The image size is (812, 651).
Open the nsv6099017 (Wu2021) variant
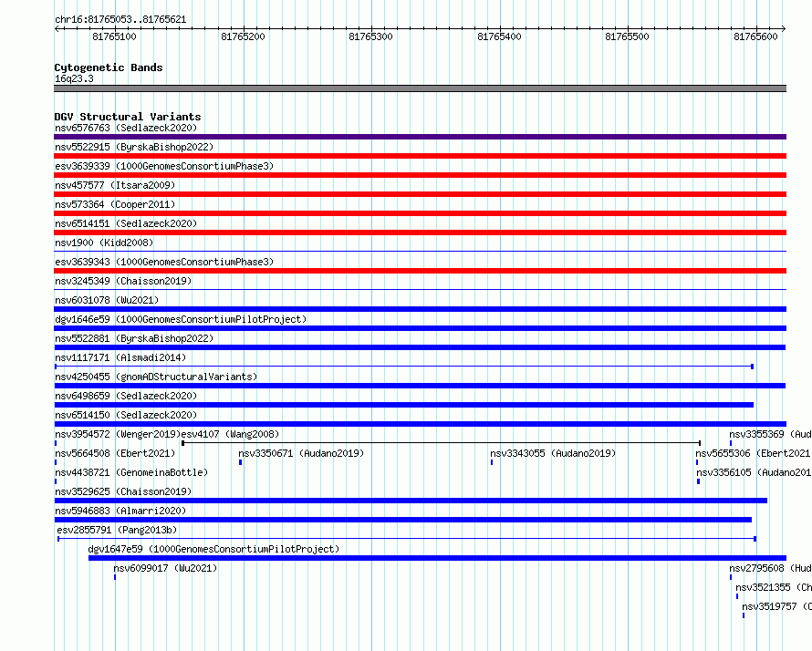click(x=165, y=568)
